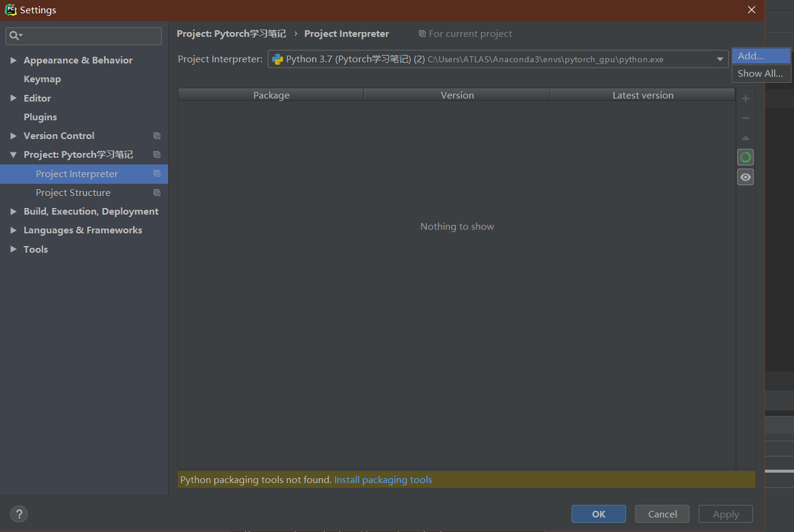Screen dimensions: 794x532
Task: Close the Settings dialog window
Action: 752,10
